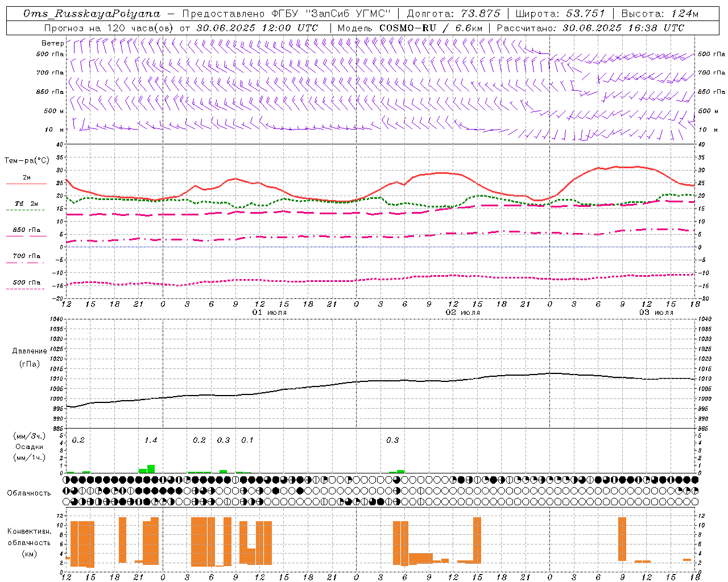Click the 01 июля date label

tap(270, 313)
